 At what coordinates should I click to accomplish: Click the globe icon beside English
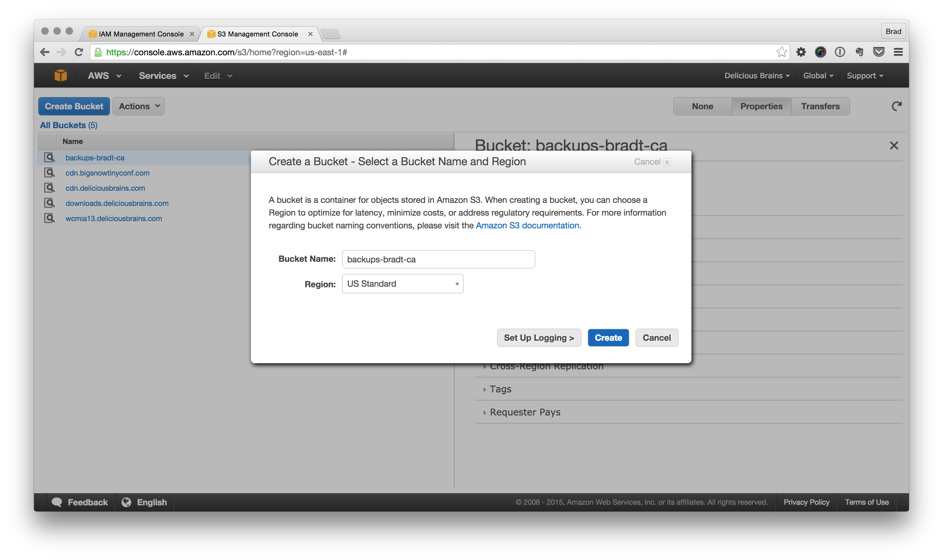[126, 502]
